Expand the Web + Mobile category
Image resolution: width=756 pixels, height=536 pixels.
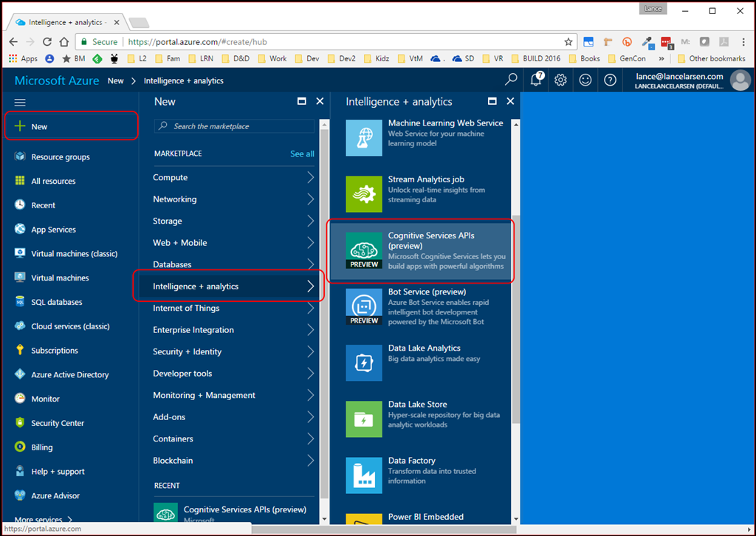tap(233, 242)
